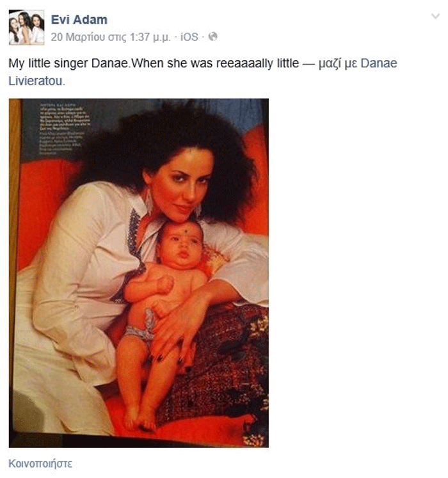
Task: Visit the Evi Adam profile name link
Action: click(x=79, y=20)
